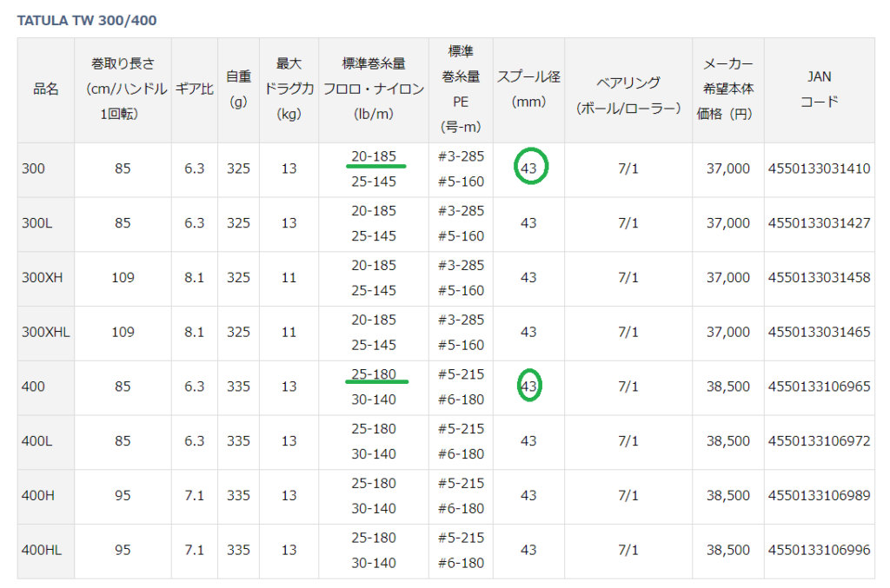Select the ギア比 column header
Image resolution: width=890 pixels, height=588 pixels.
[194, 89]
